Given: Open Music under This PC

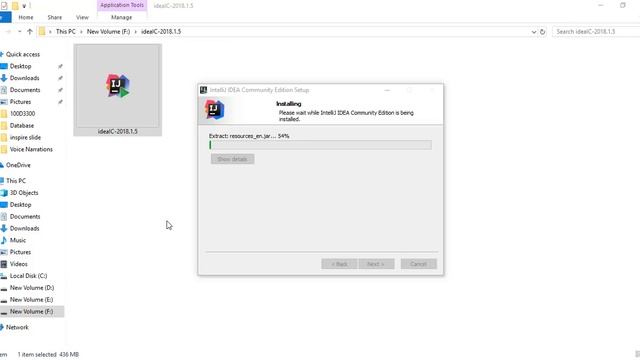Looking at the screenshot, I should [18, 240].
